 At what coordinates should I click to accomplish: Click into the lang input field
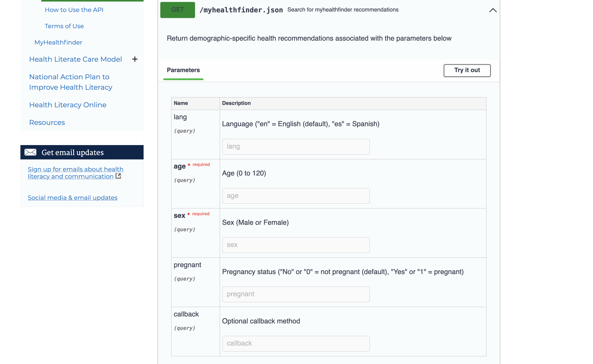pyautogui.click(x=296, y=146)
